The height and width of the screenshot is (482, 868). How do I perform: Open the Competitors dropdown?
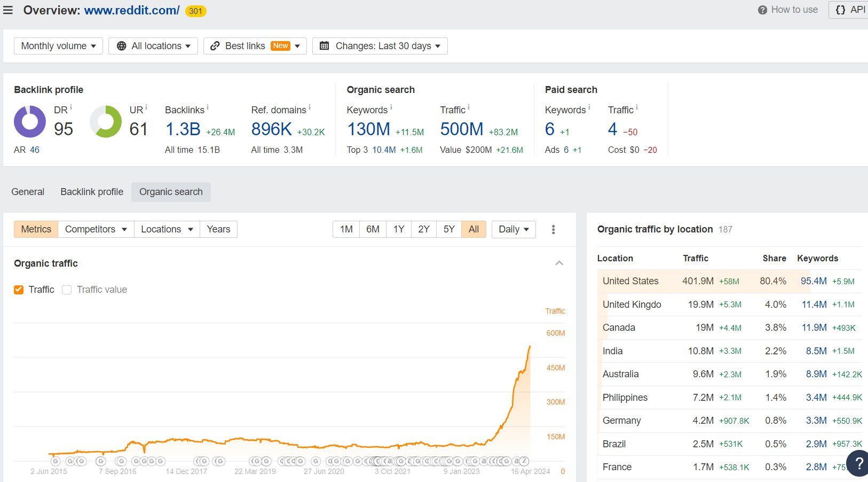click(x=96, y=229)
